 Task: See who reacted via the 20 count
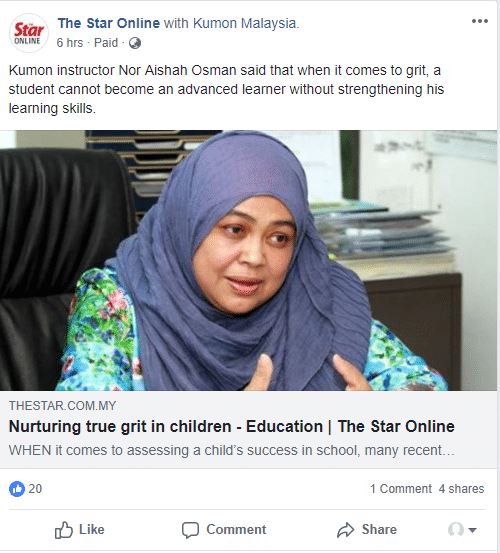point(35,489)
